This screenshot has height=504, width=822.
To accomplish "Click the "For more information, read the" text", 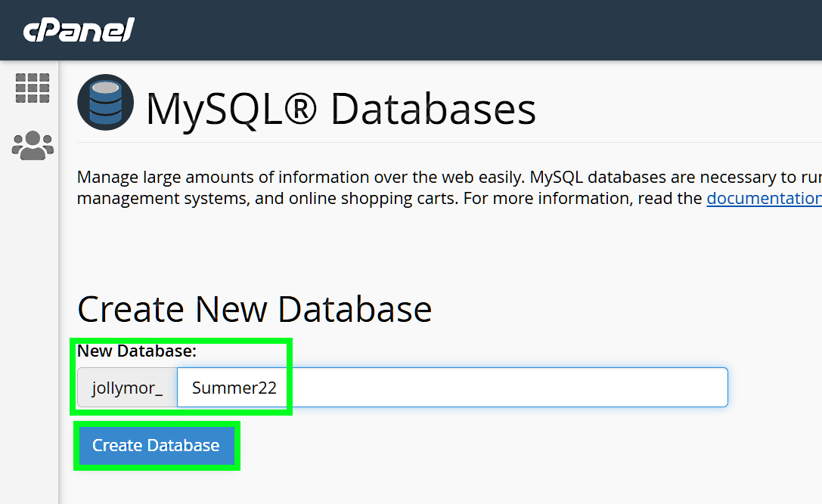I will (x=583, y=199).
